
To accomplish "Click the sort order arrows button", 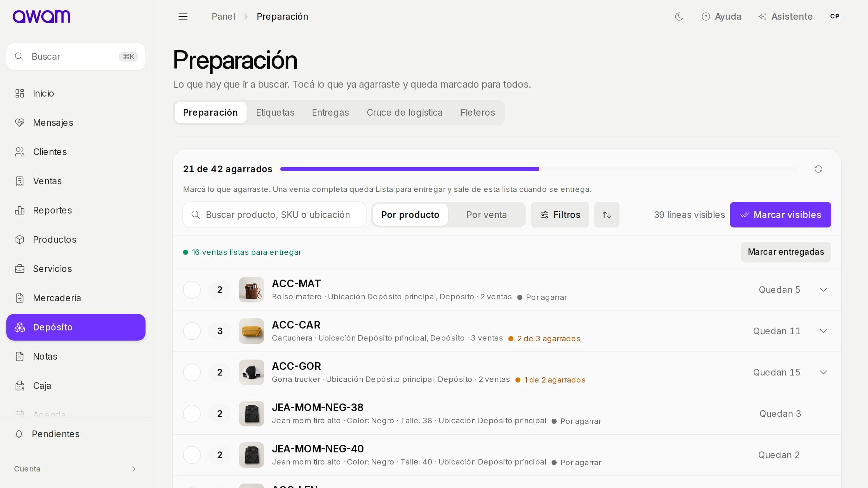I will (x=607, y=215).
